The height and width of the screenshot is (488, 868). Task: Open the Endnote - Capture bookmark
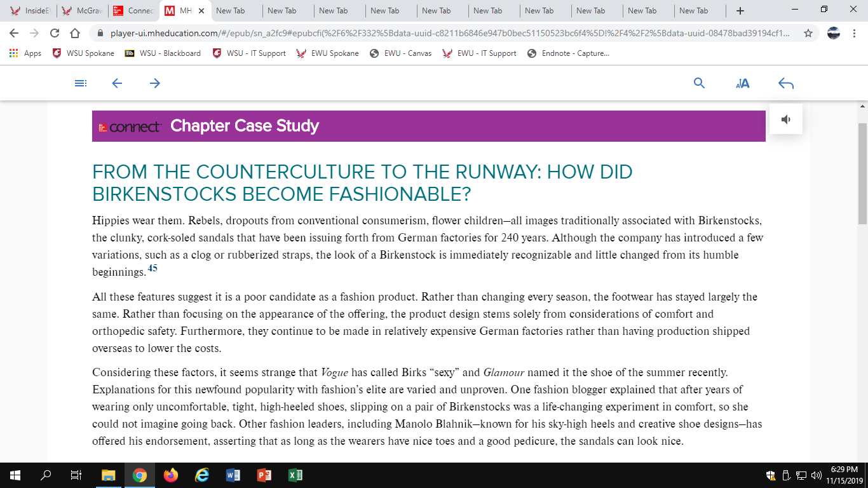568,53
